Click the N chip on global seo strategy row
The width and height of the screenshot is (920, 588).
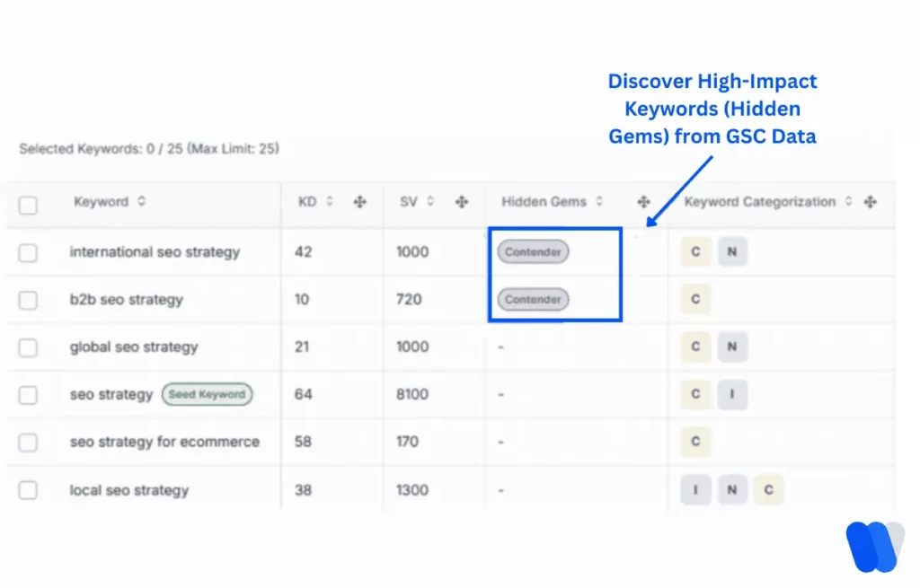click(x=732, y=347)
